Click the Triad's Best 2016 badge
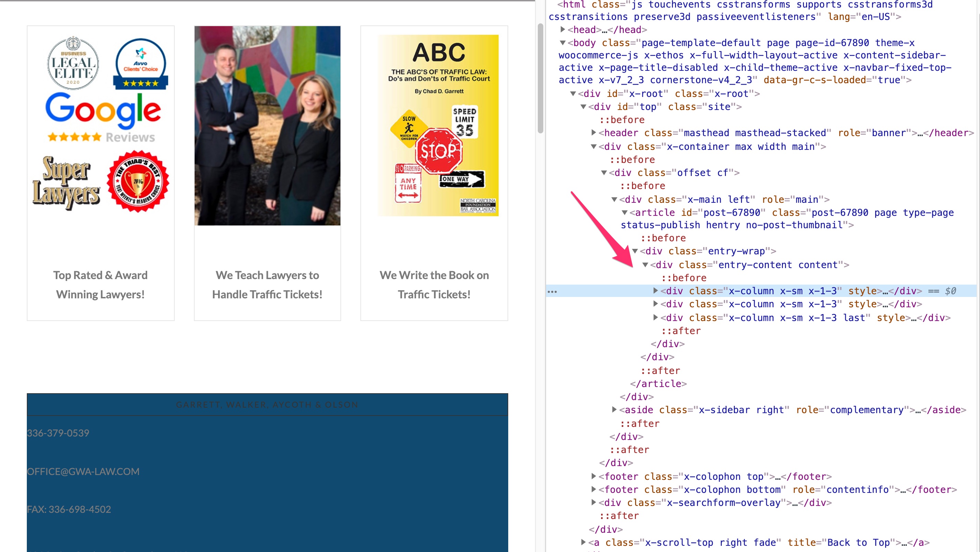Screen dimensions: 980x552 138,181
